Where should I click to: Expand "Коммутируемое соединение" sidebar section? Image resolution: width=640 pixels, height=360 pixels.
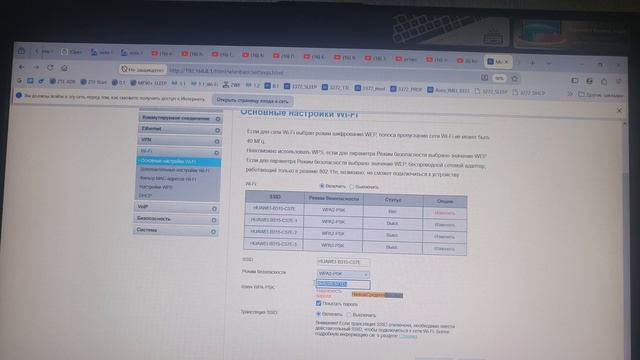pos(180,118)
